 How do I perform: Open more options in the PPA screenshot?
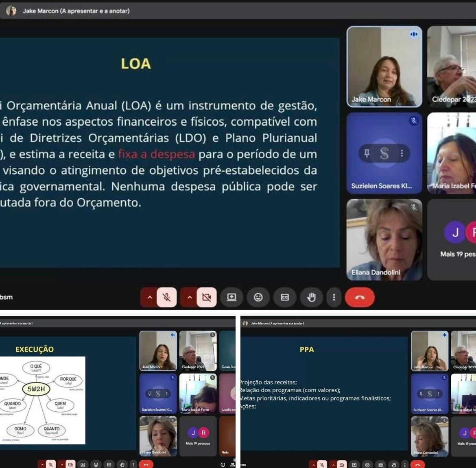(405, 464)
